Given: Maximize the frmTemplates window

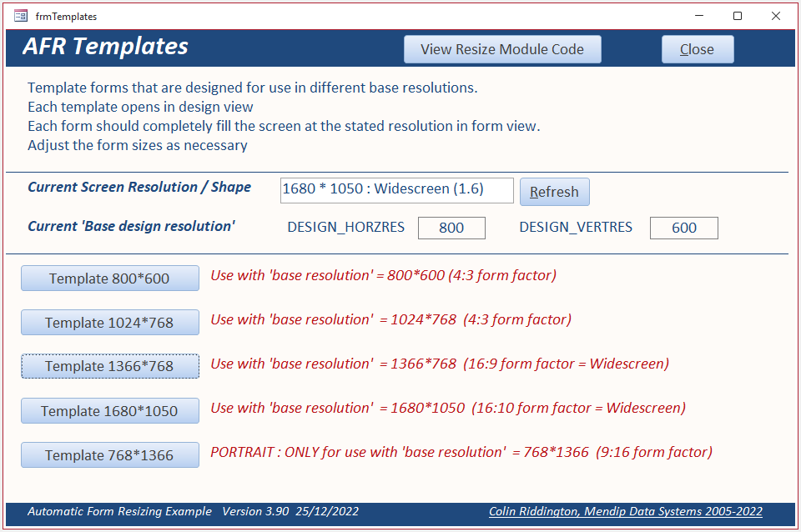Looking at the screenshot, I should point(737,16).
